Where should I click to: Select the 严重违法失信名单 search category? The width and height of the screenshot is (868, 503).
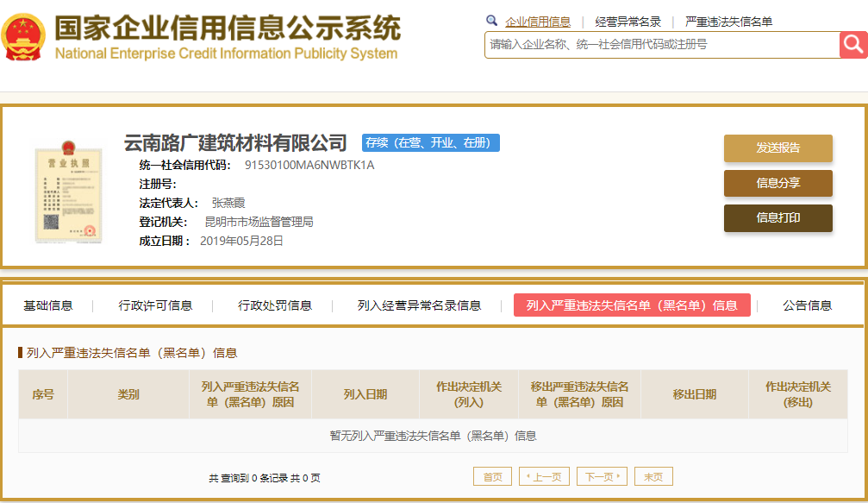[728, 22]
